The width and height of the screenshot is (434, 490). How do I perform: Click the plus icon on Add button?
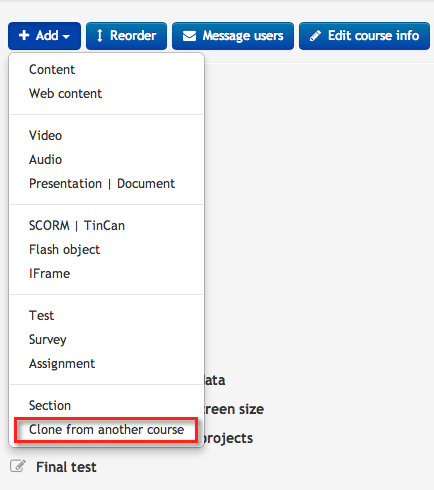pos(24,35)
